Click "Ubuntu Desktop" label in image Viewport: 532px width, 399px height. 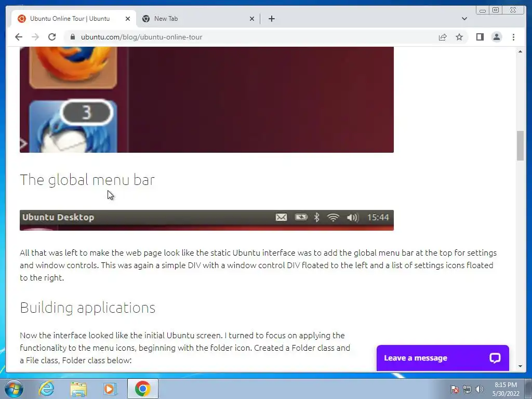click(x=58, y=217)
